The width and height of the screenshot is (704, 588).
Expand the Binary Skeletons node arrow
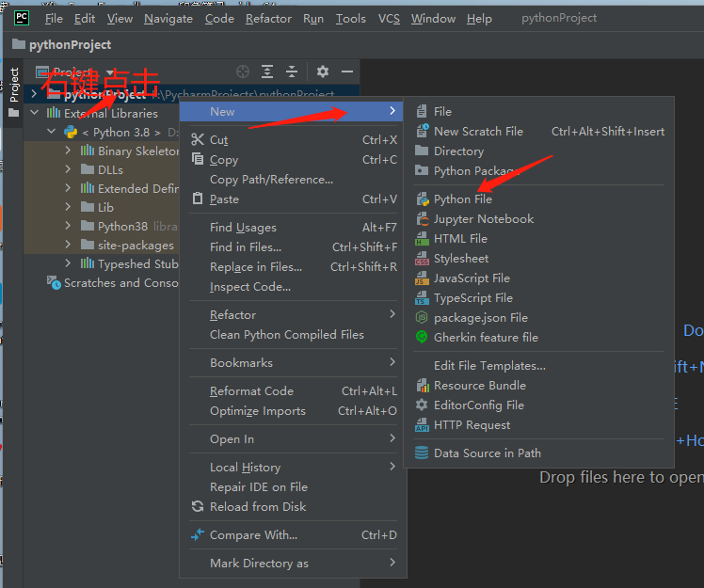[x=69, y=150]
